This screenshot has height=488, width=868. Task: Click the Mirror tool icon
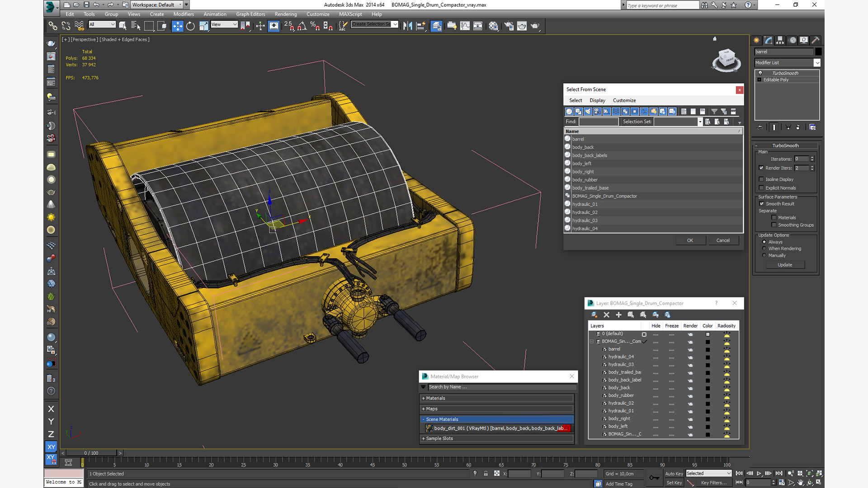[408, 26]
